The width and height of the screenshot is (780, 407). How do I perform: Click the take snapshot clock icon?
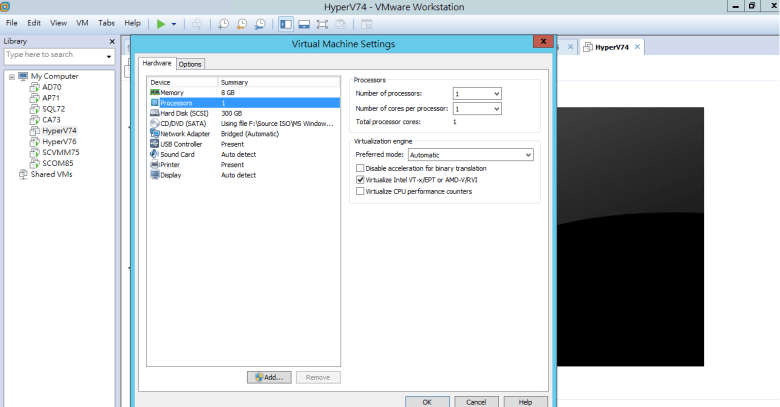223,23
